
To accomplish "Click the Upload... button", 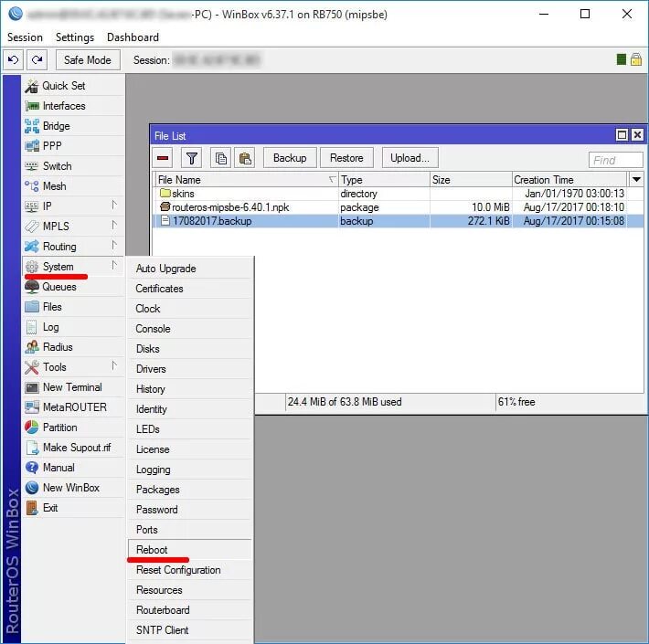I will coord(410,158).
